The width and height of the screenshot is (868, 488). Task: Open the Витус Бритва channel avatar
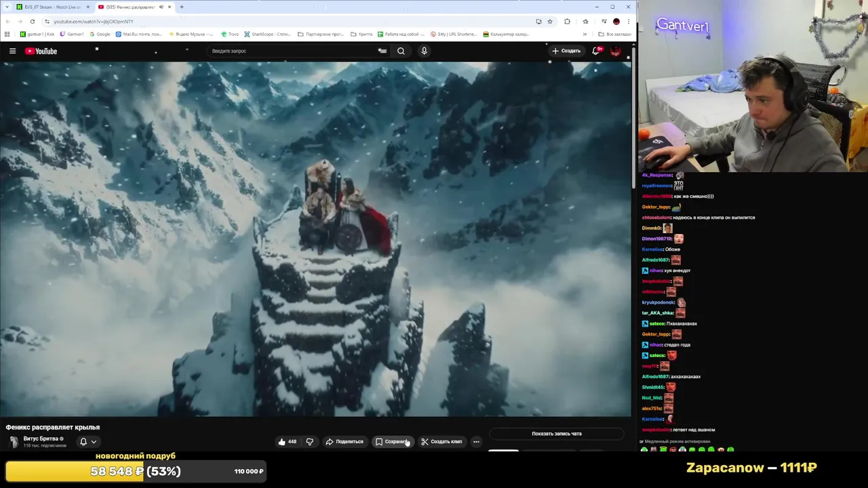(13, 442)
